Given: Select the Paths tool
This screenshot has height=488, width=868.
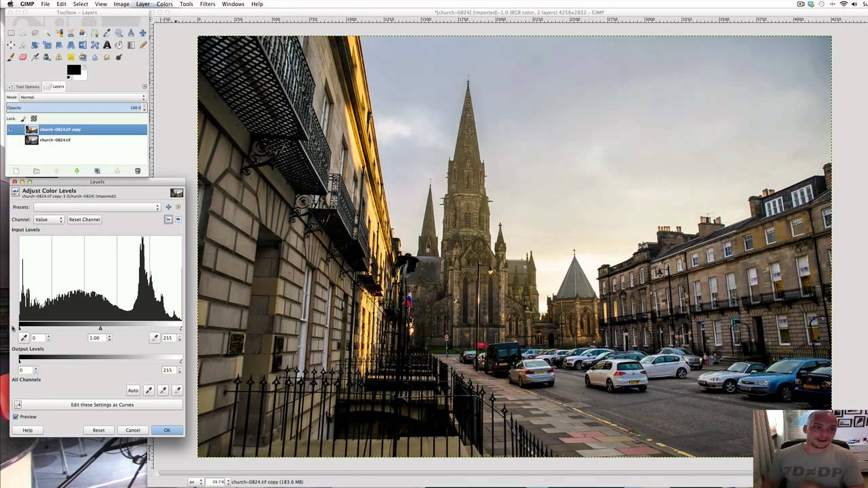Looking at the screenshot, I should coord(95,33).
